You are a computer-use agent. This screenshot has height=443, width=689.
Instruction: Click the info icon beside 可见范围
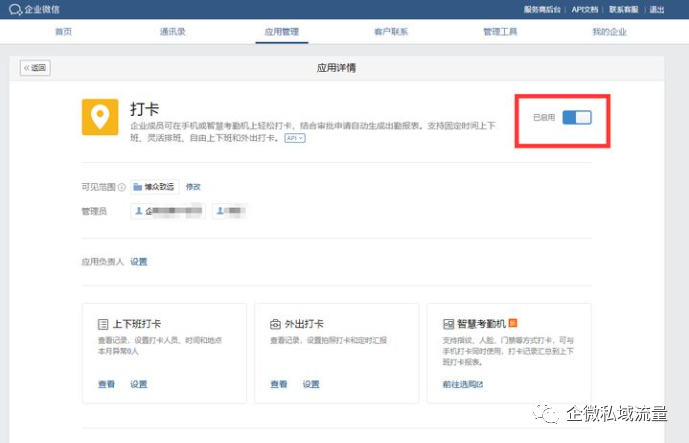pos(122,187)
